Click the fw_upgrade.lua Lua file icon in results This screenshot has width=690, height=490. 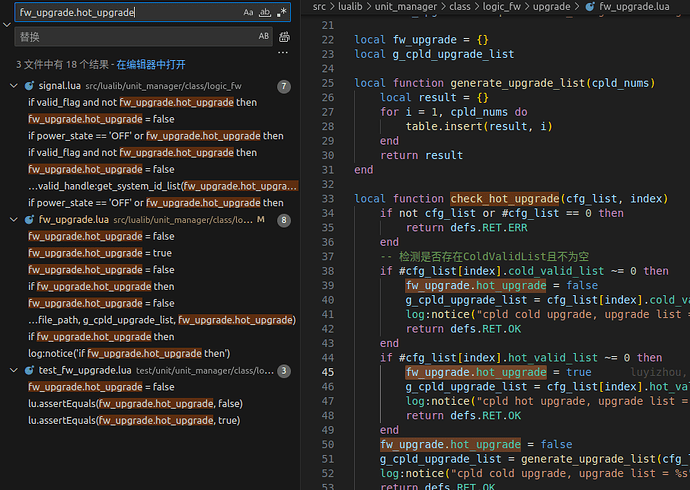[29, 220]
